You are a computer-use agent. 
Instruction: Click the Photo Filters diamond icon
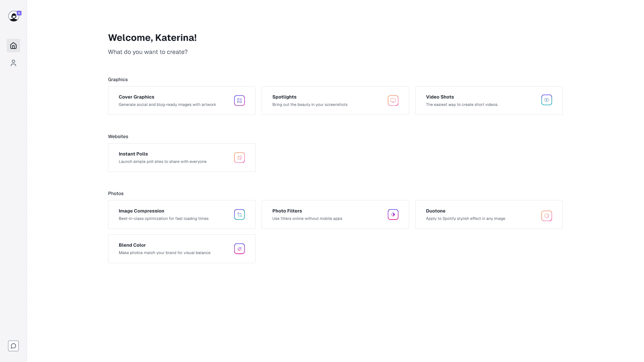[x=393, y=215]
